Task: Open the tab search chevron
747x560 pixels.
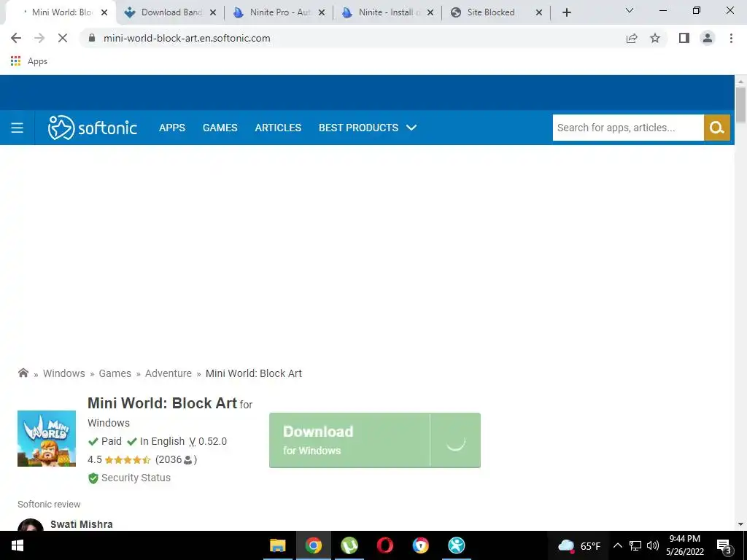Action: coord(630,10)
